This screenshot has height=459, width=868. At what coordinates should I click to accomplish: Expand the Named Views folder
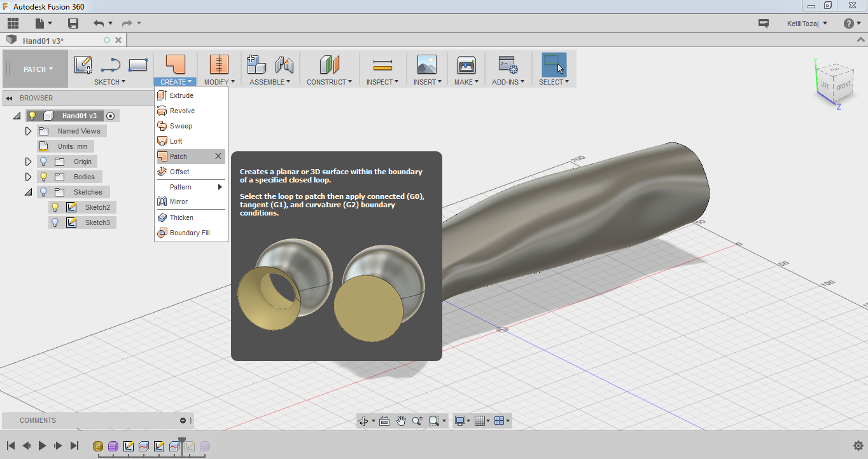coord(28,131)
